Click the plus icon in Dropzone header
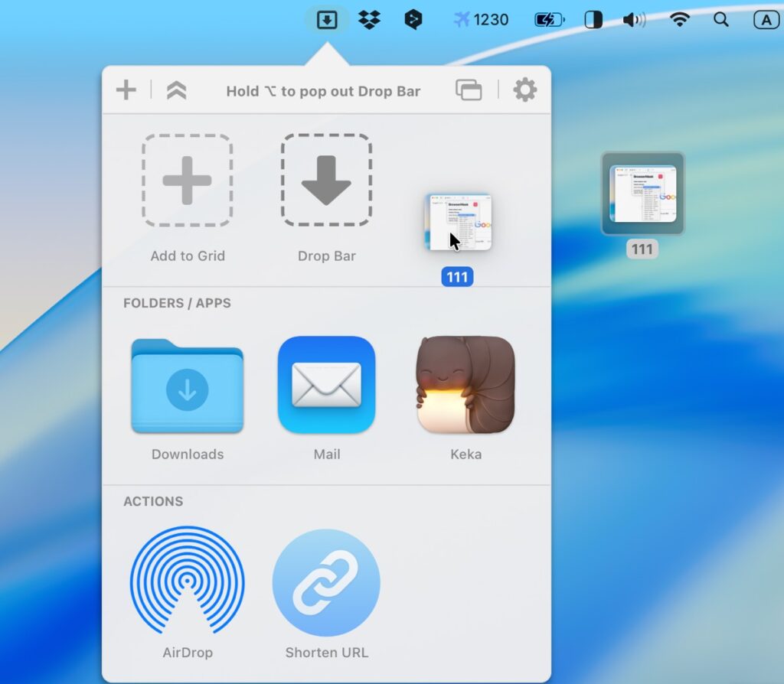Image resolution: width=784 pixels, height=684 pixels. pos(126,90)
